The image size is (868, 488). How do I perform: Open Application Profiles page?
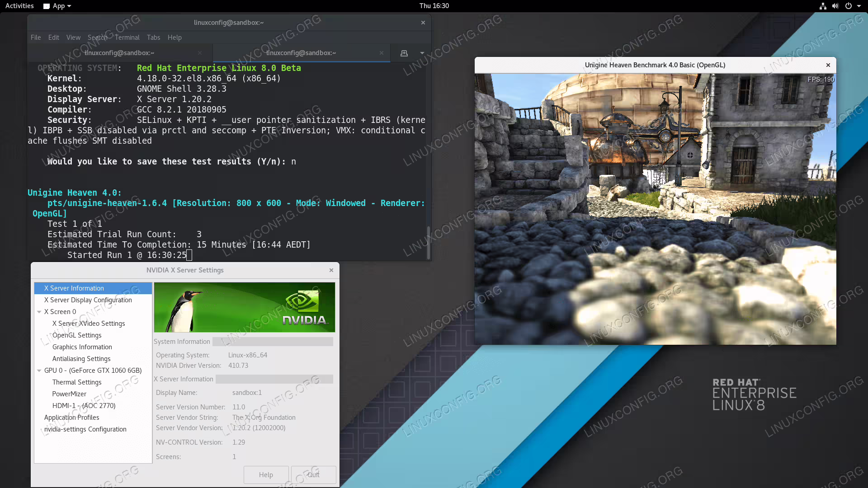point(72,418)
